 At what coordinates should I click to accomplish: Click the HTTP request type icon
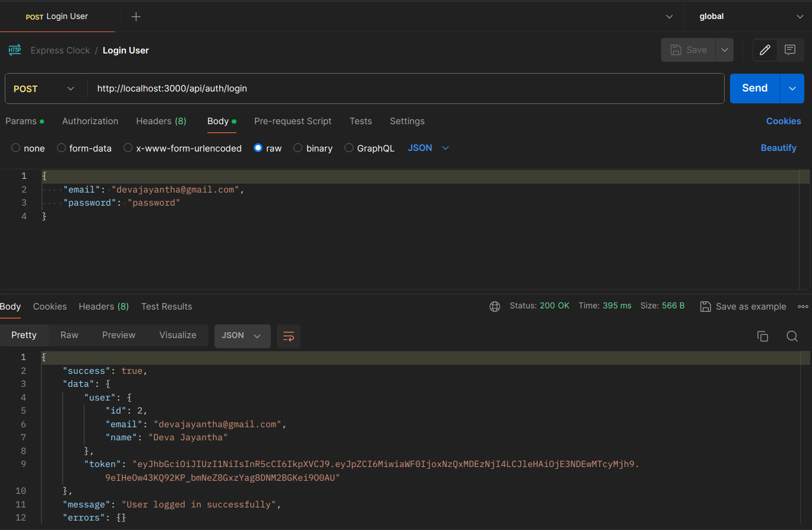14,50
